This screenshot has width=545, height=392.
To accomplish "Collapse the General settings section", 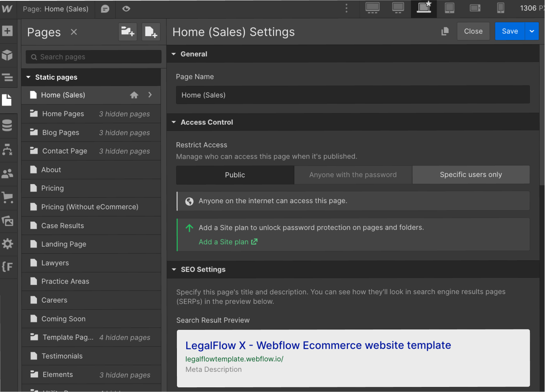I will point(174,54).
